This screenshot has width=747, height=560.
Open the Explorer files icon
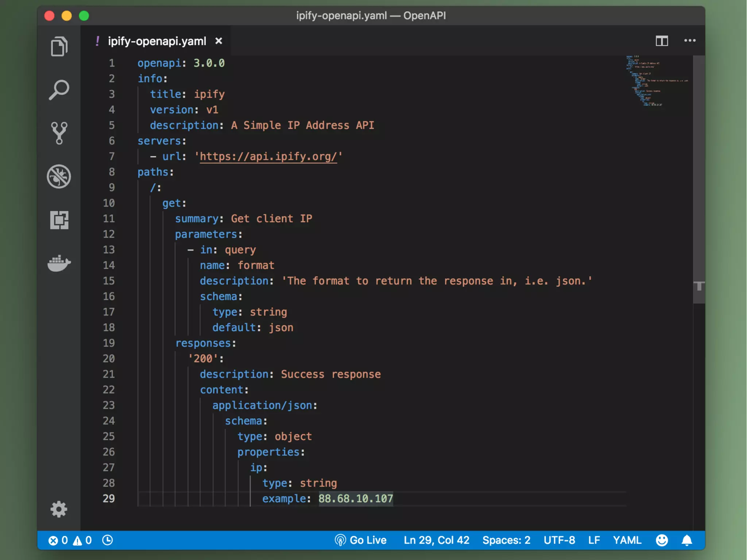pyautogui.click(x=59, y=46)
